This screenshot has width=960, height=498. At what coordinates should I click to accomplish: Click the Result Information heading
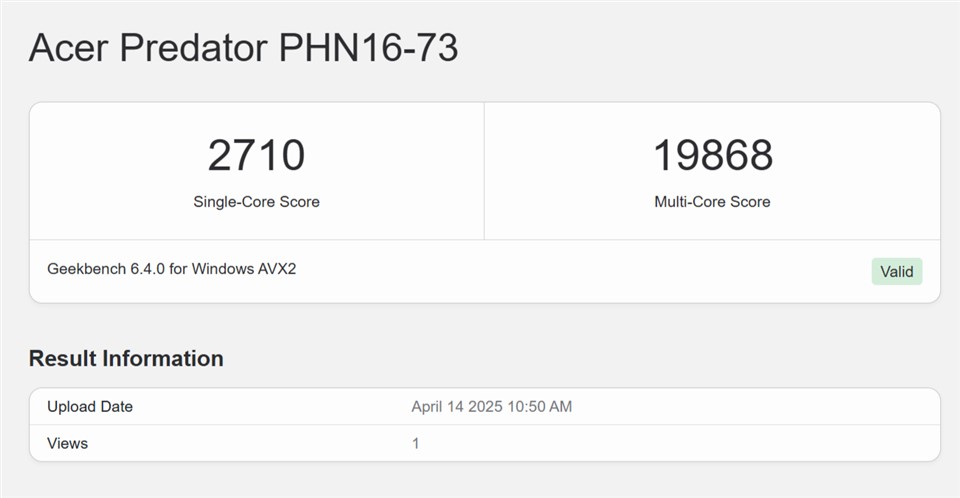[126, 358]
